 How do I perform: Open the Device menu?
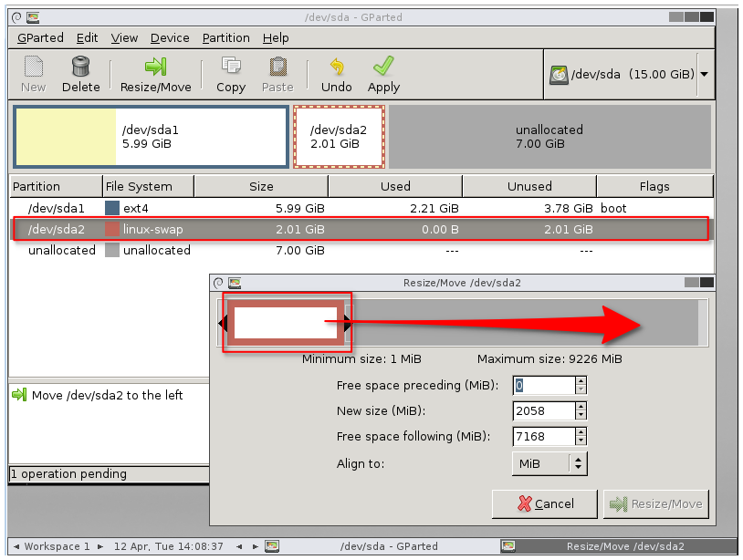170,38
